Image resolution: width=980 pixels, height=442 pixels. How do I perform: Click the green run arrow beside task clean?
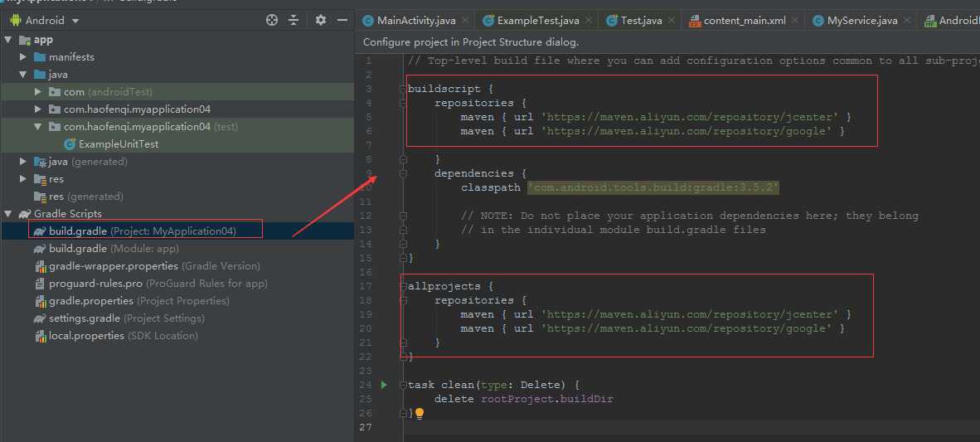point(383,385)
